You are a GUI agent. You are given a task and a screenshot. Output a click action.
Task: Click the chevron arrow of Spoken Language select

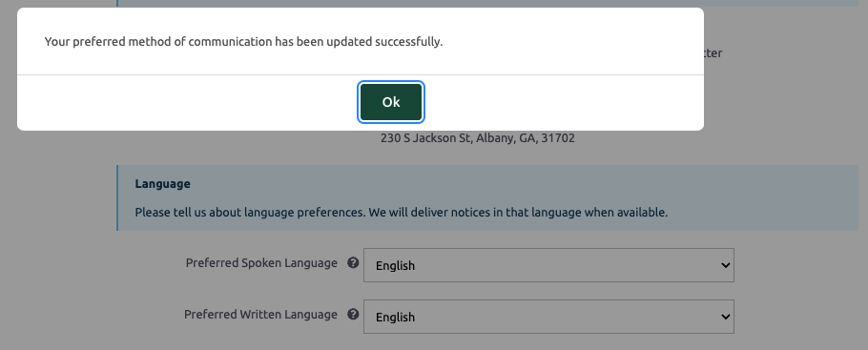click(x=725, y=265)
